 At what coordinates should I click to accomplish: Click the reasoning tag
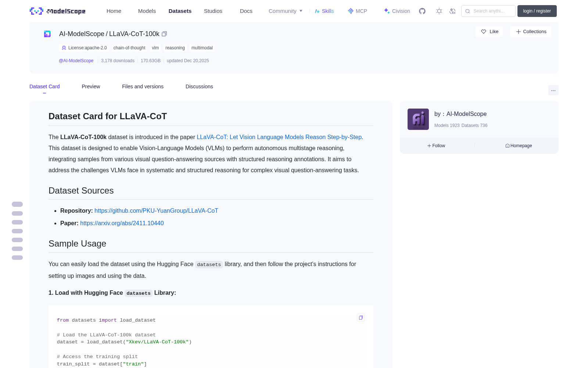pos(175,48)
